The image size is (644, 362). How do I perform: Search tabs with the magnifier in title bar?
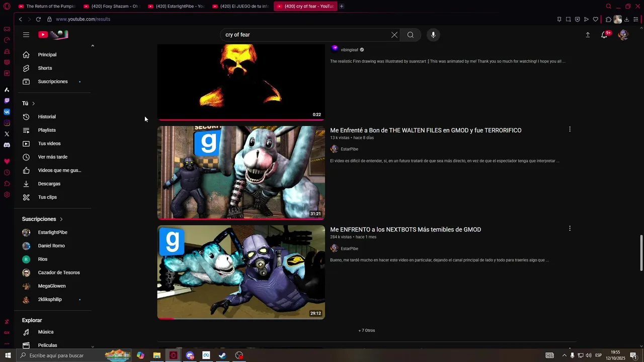[x=608, y=6]
